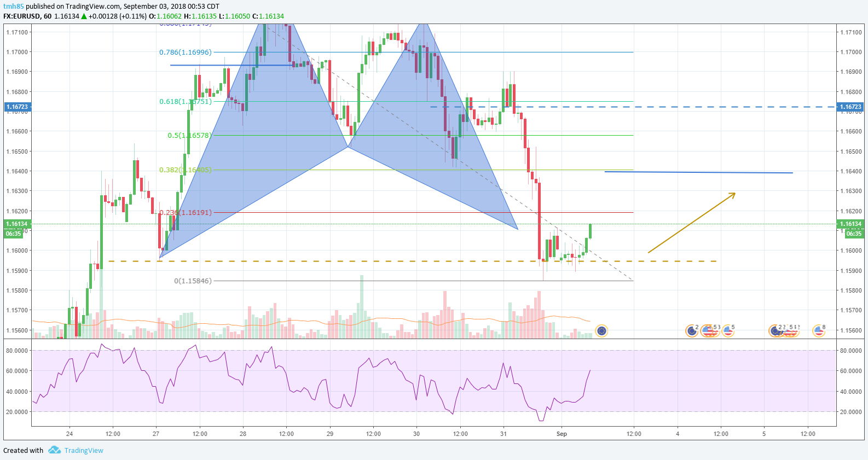
Task: Click the 27 date label on time axis
Action: (x=156, y=434)
